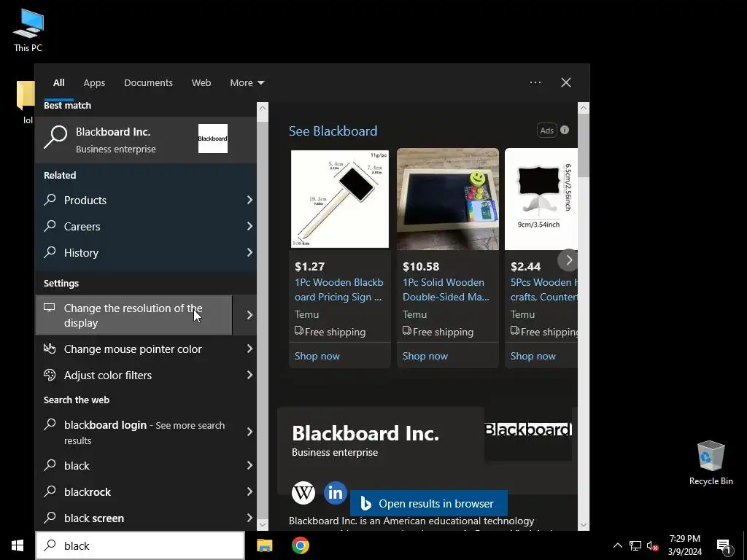Click results list scrollbar down arrow
Screen dimensions: 747x560
(263, 524)
